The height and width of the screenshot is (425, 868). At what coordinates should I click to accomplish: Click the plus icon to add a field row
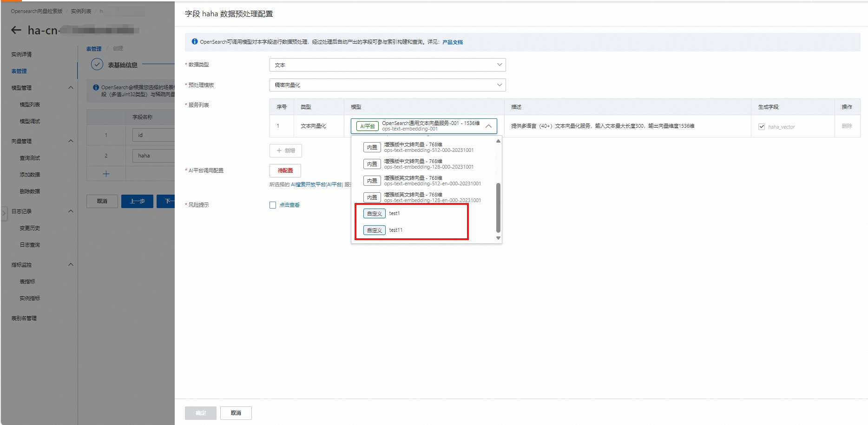click(x=106, y=174)
